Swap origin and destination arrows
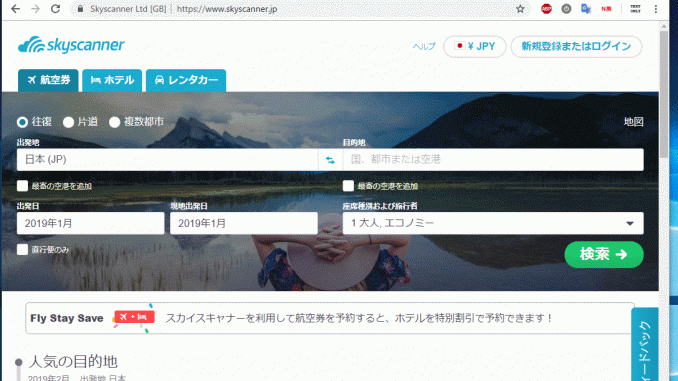678x381 pixels. 330,160
